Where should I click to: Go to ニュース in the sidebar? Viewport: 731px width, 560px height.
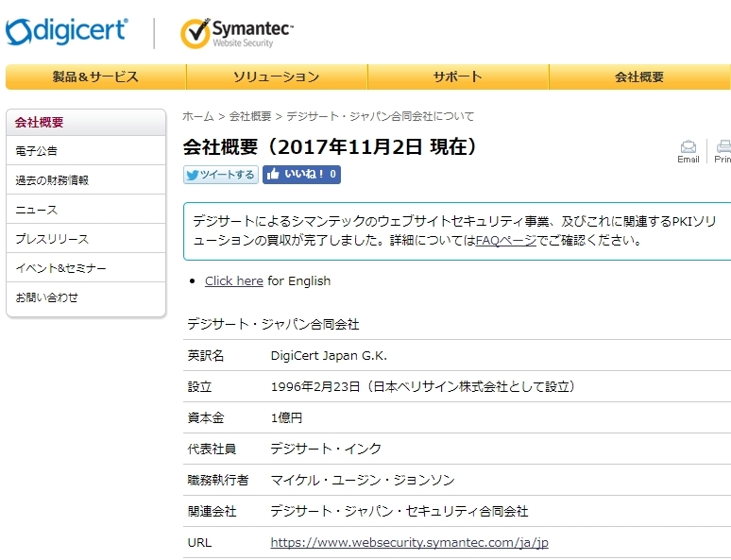point(37,210)
